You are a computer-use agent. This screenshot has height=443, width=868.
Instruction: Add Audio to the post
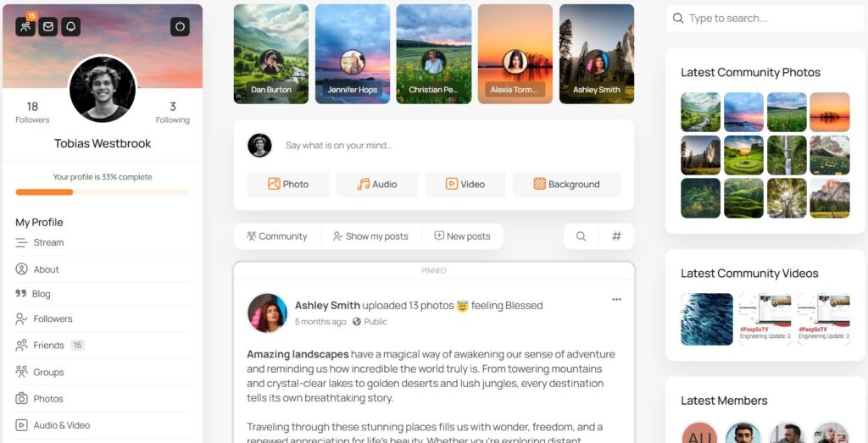(377, 184)
